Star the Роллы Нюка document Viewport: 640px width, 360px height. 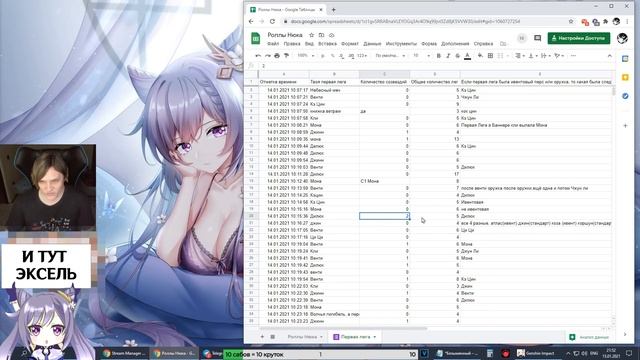tap(311, 35)
